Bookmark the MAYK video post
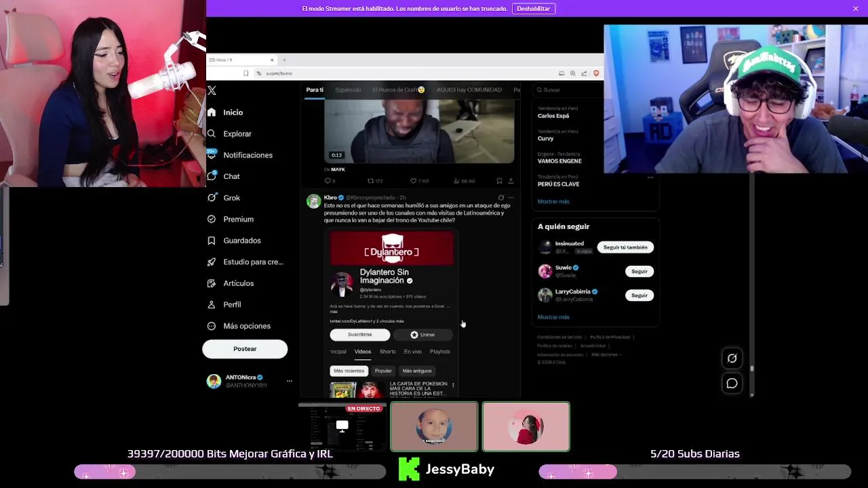Viewport: 868px width, 488px height. 499,181
